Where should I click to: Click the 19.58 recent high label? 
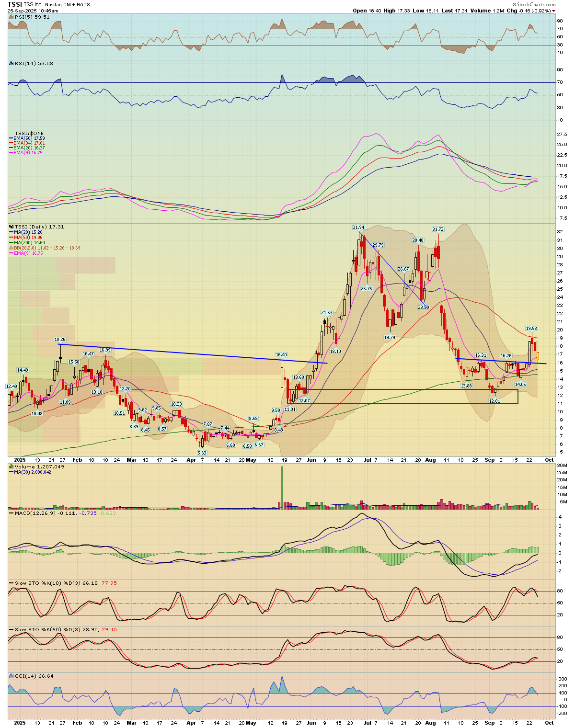click(531, 329)
